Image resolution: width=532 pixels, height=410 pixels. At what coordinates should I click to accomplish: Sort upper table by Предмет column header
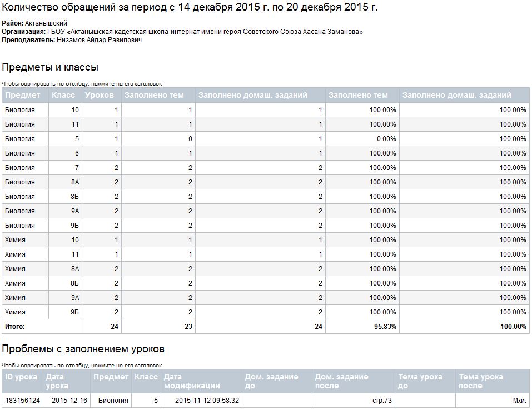pyautogui.click(x=23, y=95)
